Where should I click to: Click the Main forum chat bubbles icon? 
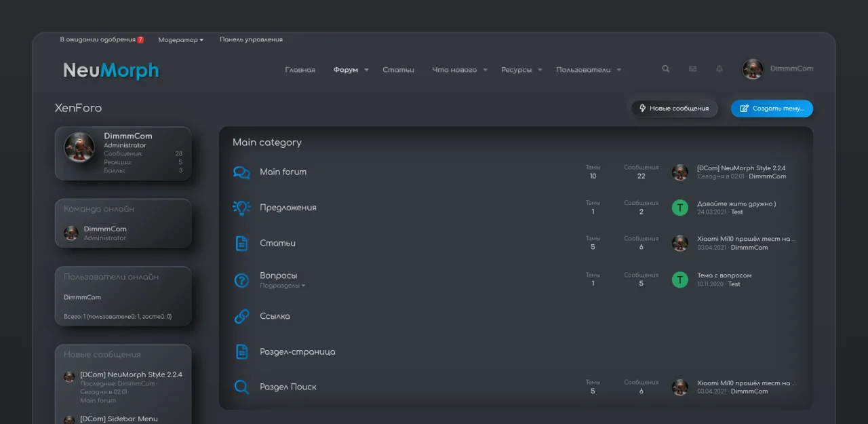[241, 172]
